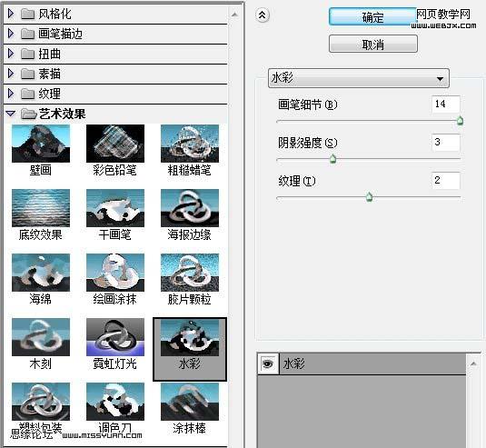Screen dimensions: 486x448
Task: Click the 画笔细节 slider handle
Action: [461, 121]
